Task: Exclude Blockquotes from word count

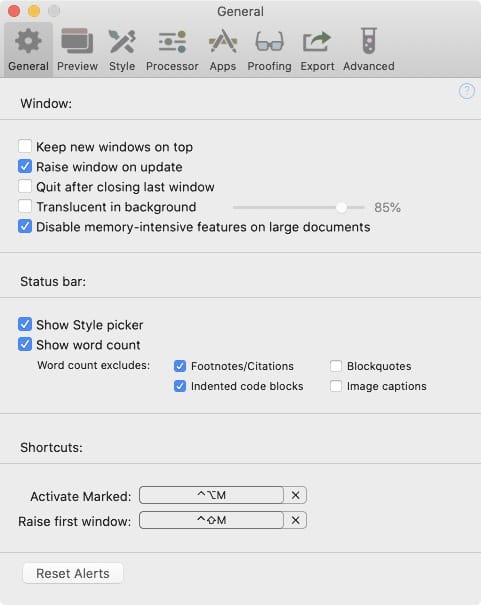Action: 336,366
